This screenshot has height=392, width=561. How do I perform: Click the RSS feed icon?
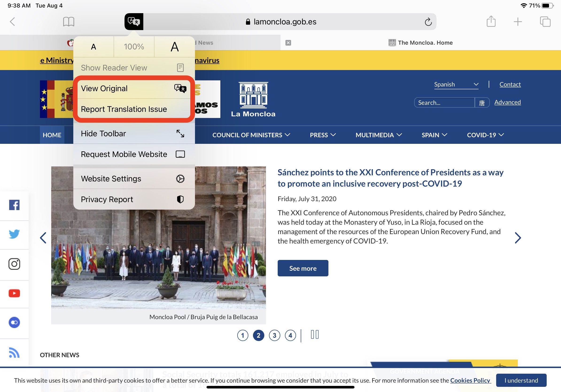tap(14, 353)
